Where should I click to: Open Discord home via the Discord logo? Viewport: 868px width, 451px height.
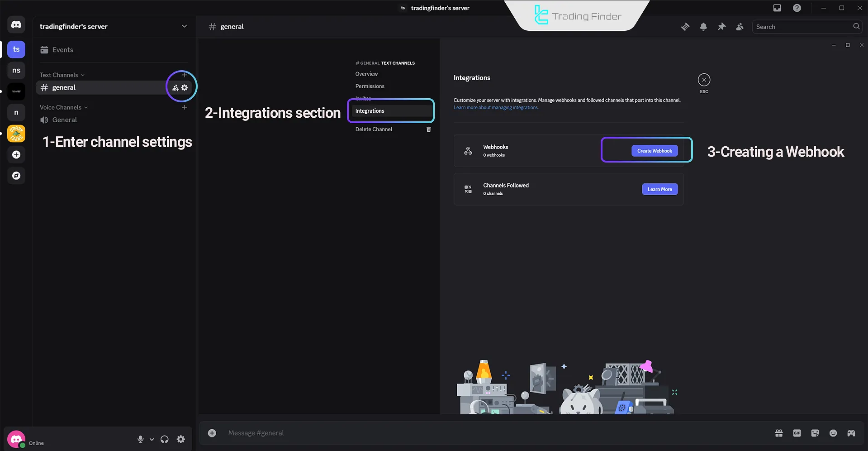(x=16, y=25)
